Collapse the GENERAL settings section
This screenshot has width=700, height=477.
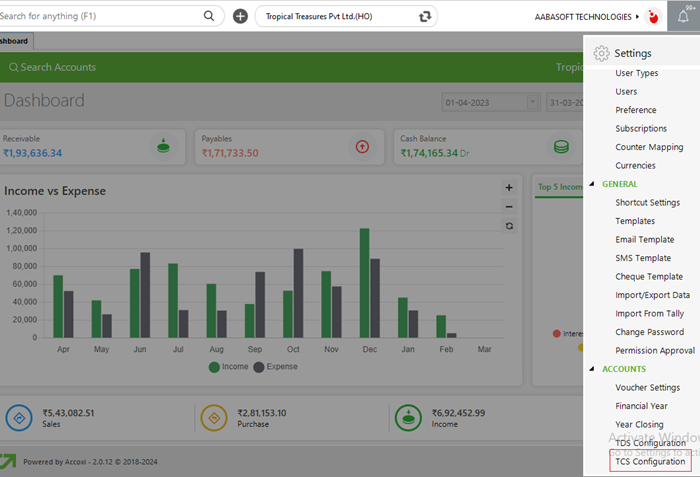tap(591, 184)
